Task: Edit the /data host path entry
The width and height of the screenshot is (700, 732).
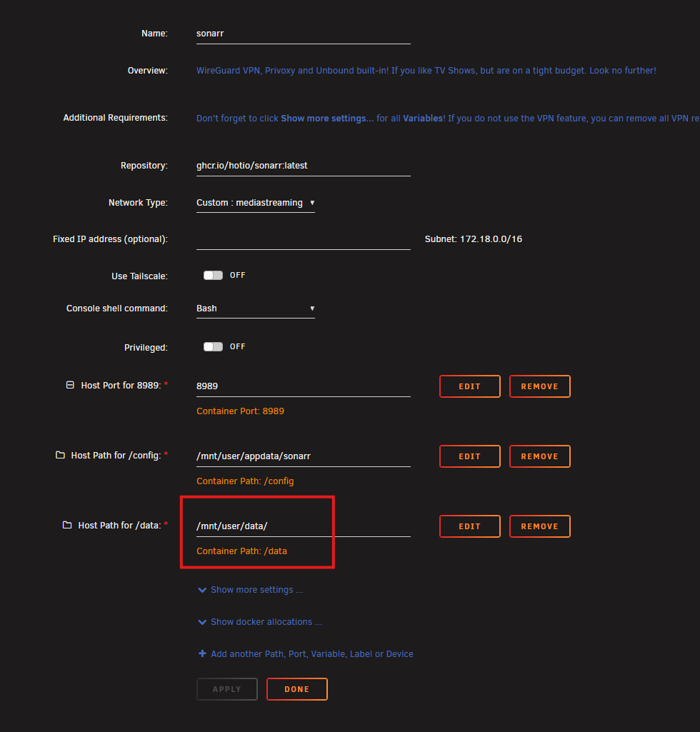Action: [469, 526]
